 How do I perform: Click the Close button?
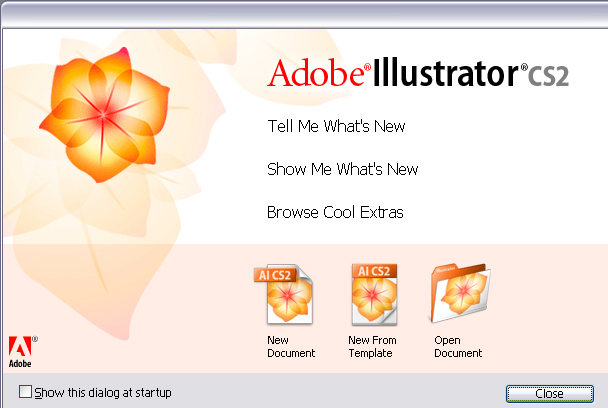549,394
